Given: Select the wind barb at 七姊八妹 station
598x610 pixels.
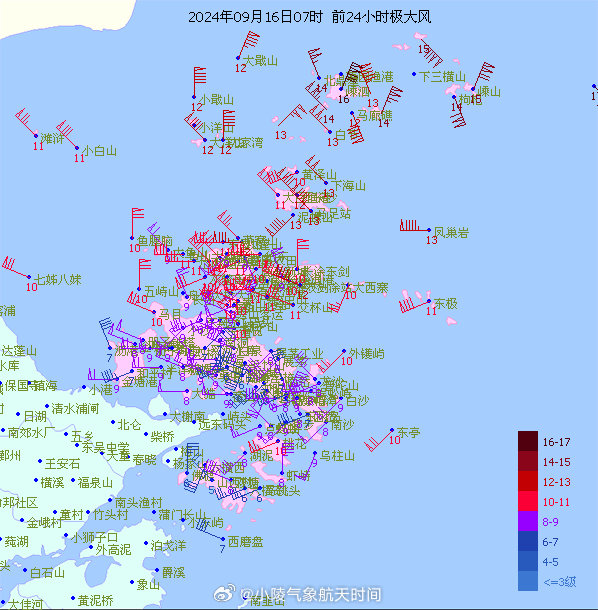Looking at the screenshot, I should pyautogui.click(x=16, y=267).
